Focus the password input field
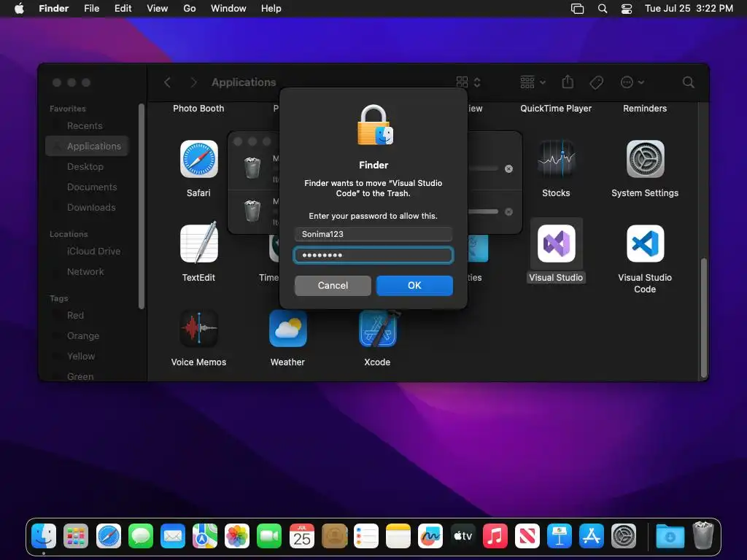 click(373, 255)
